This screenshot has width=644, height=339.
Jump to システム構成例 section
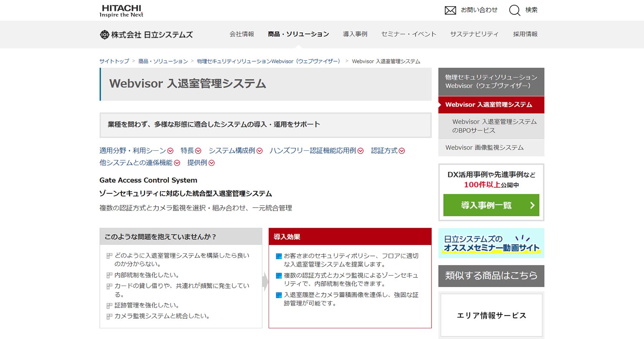tap(232, 151)
